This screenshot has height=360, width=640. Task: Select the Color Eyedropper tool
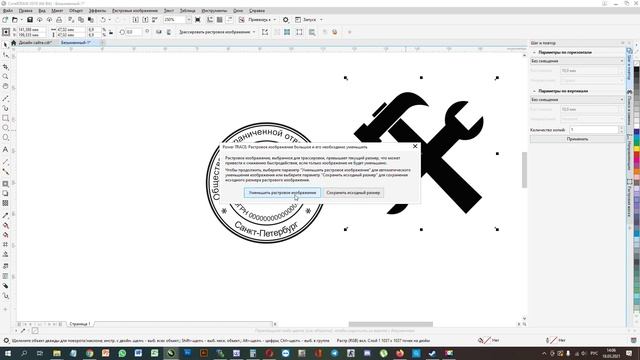point(5,215)
